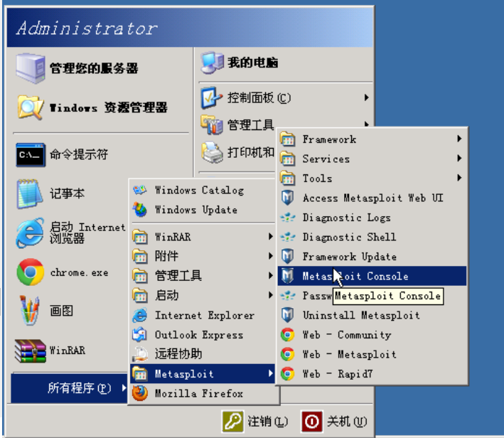Click the Chrome icon beside Web - Community
This screenshot has width=504, height=438.
(288, 335)
